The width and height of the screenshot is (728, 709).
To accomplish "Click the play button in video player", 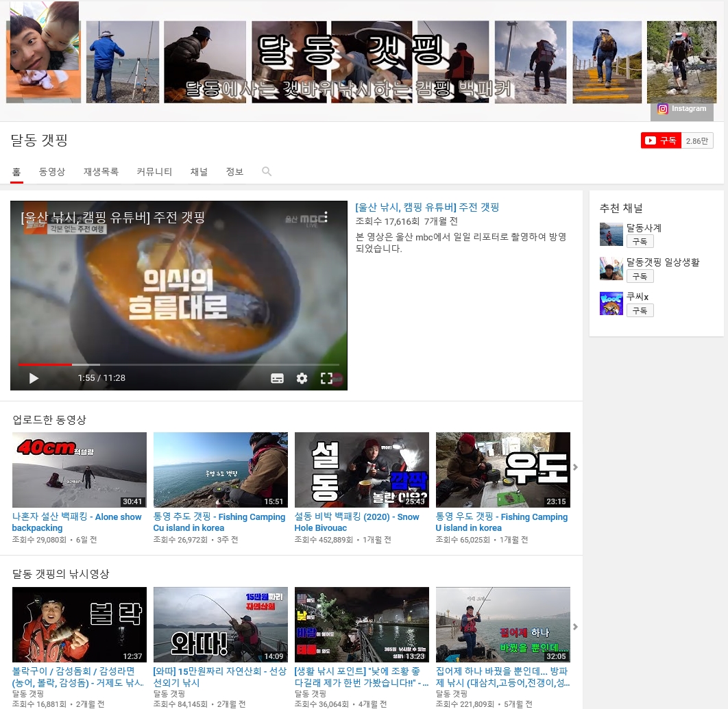I will [34, 378].
